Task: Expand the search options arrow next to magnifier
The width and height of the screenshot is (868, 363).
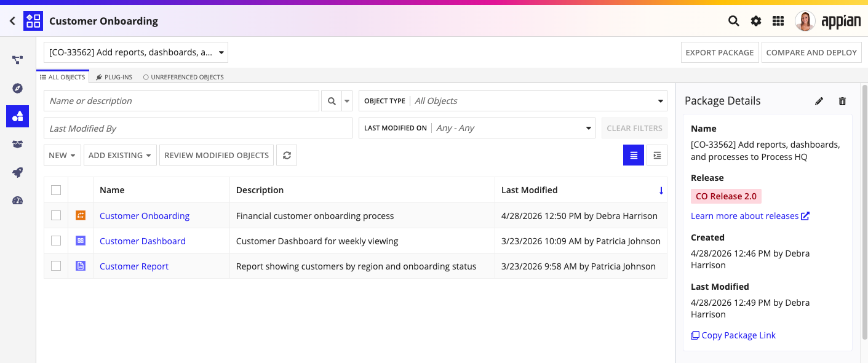Action: tap(347, 101)
